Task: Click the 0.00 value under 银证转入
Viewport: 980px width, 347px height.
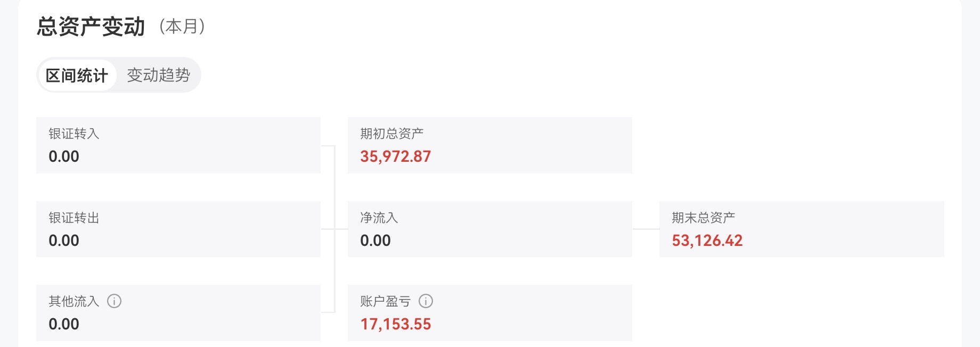Action: pyautogui.click(x=64, y=156)
